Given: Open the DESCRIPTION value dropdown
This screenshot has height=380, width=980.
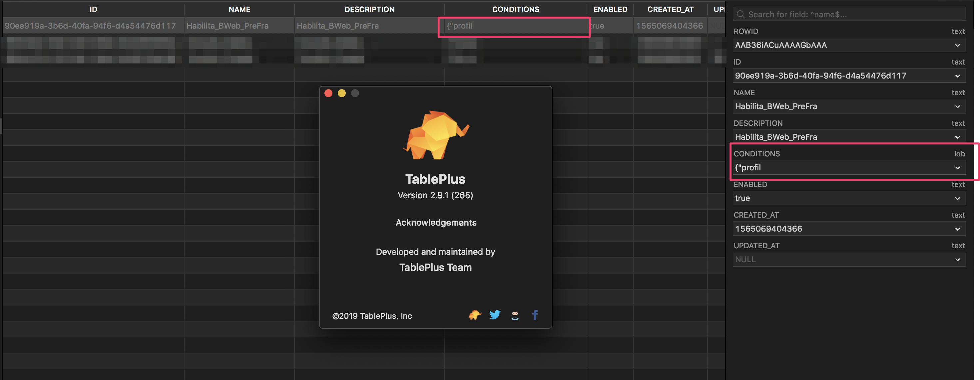Looking at the screenshot, I should tap(958, 137).
